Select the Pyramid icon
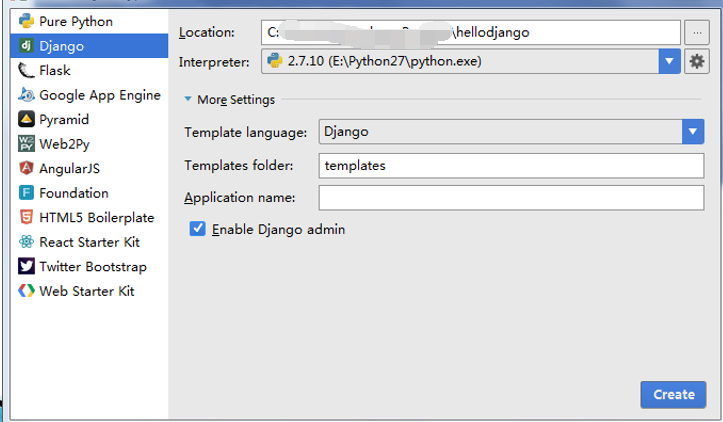This screenshot has width=723, height=422. pos(26,119)
